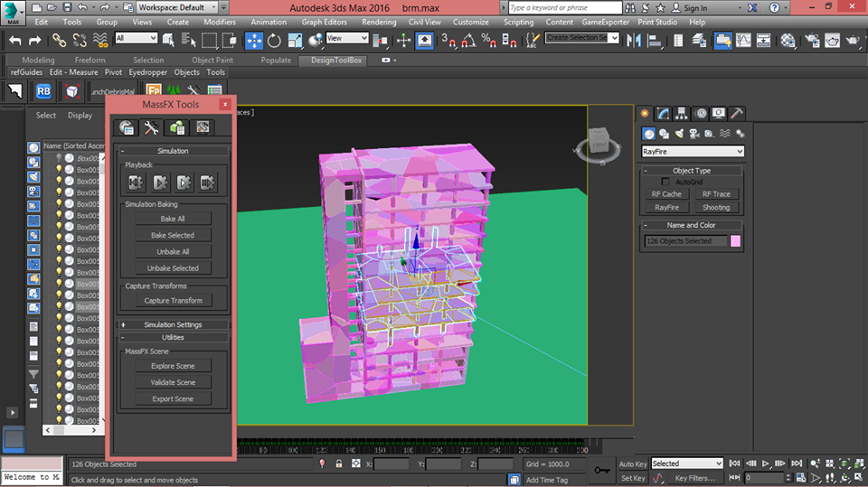Toggle the Window/Crossing selection button
The width and height of the screenshot is (868, 487).
click(230, 41)
